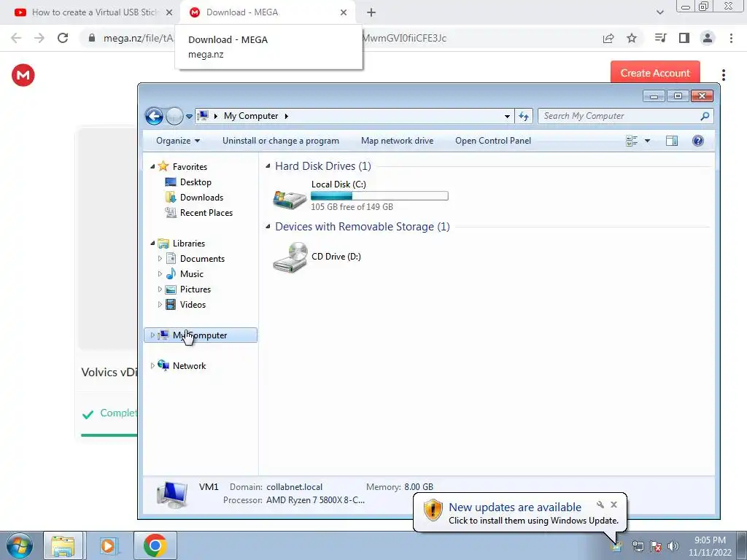Screen dimensions: 747x560
Task: Expand the Music library
Action: pyautogui.click(x=160, y=274)
